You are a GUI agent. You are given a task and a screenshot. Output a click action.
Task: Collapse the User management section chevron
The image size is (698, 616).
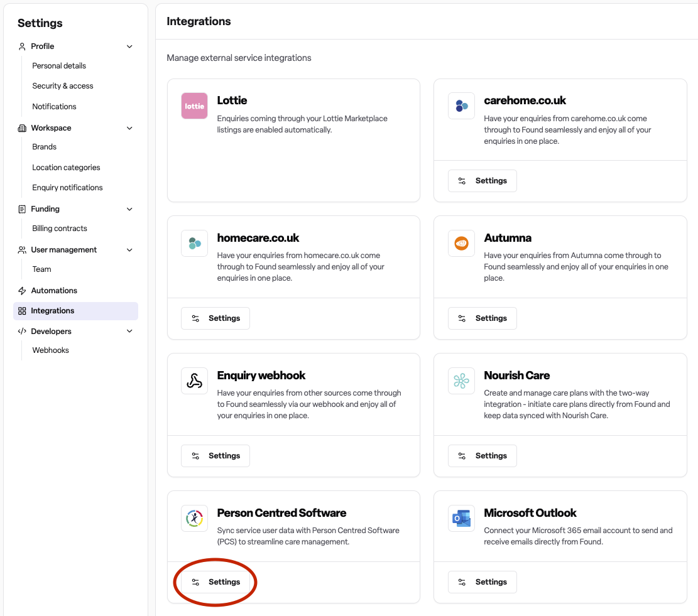129,250
